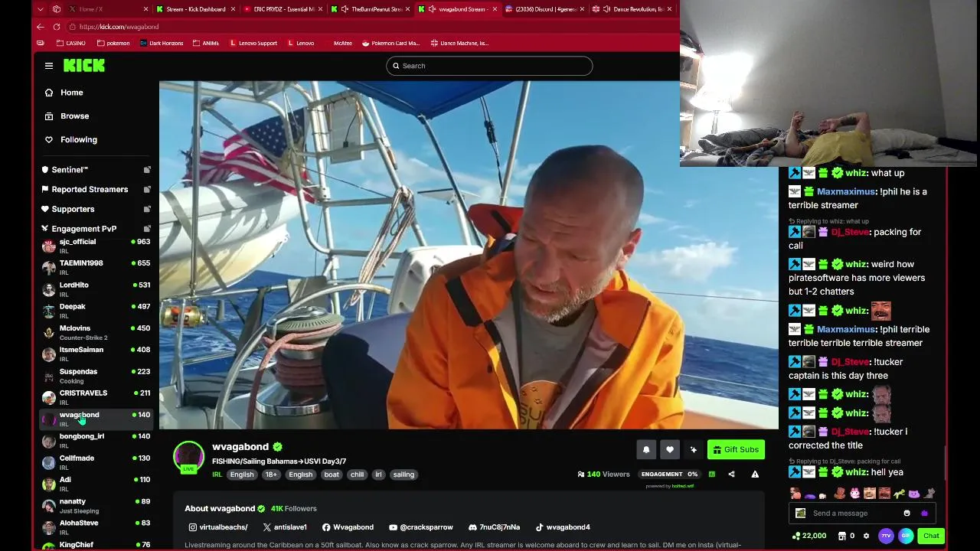Select Mclovins channel in sidebar

(x=96, y=333)
